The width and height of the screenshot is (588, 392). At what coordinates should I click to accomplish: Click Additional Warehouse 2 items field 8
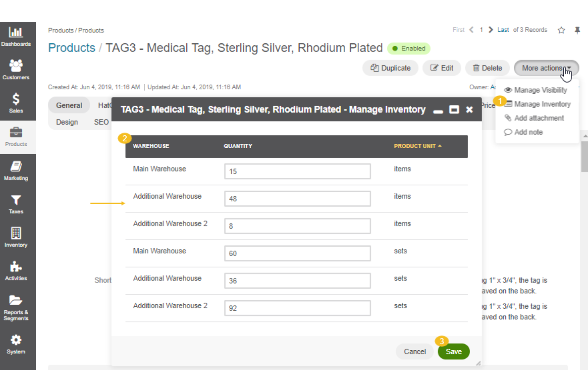298,226
